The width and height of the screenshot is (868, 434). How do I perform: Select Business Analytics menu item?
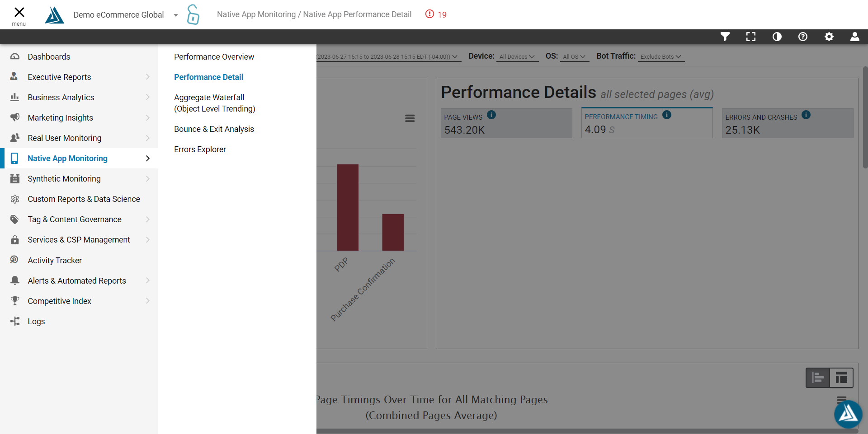[x=79, y=98]
